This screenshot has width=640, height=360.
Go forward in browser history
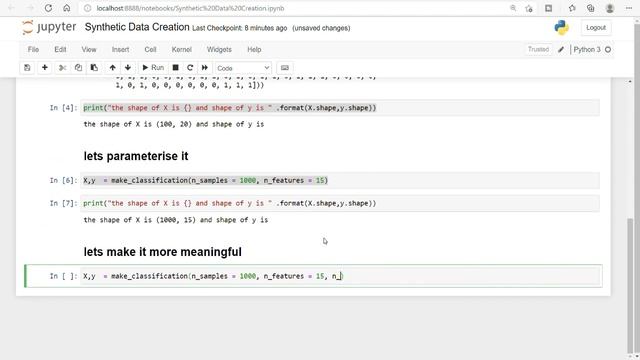(30, 8)
